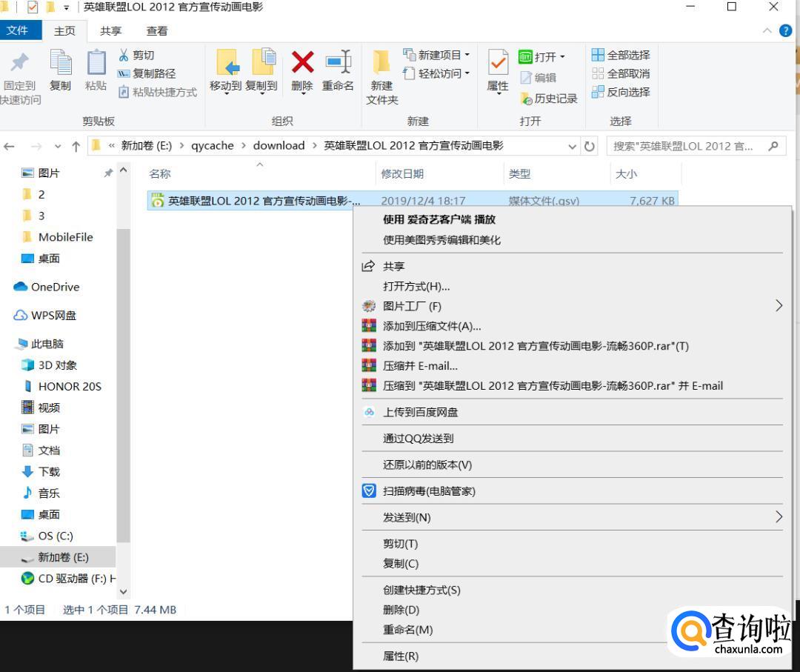Open MobileFile folder in sidebar

pyautogui.click(x=58, y=237)
